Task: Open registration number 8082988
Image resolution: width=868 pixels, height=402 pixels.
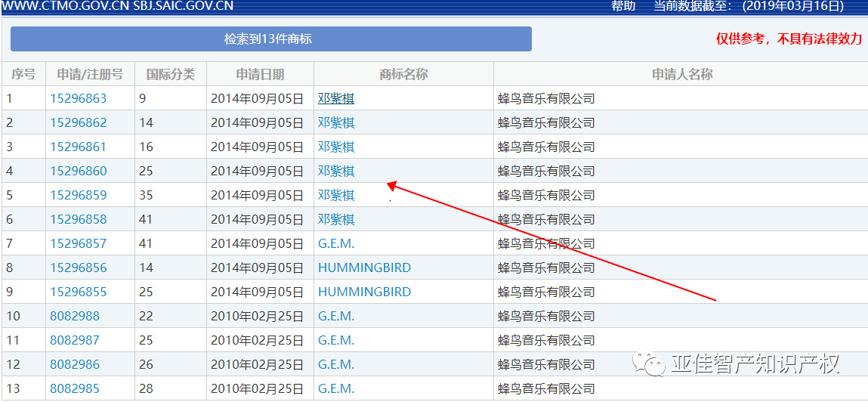Action: [x=75, y=316]
